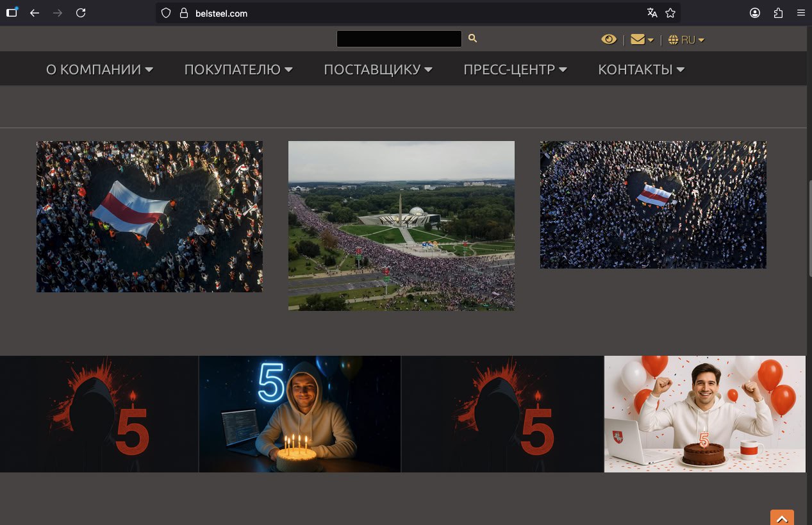This screenshot has height=525, width=812.
Task: Open the browser account profile icon
Action: (x=755, y=13)
